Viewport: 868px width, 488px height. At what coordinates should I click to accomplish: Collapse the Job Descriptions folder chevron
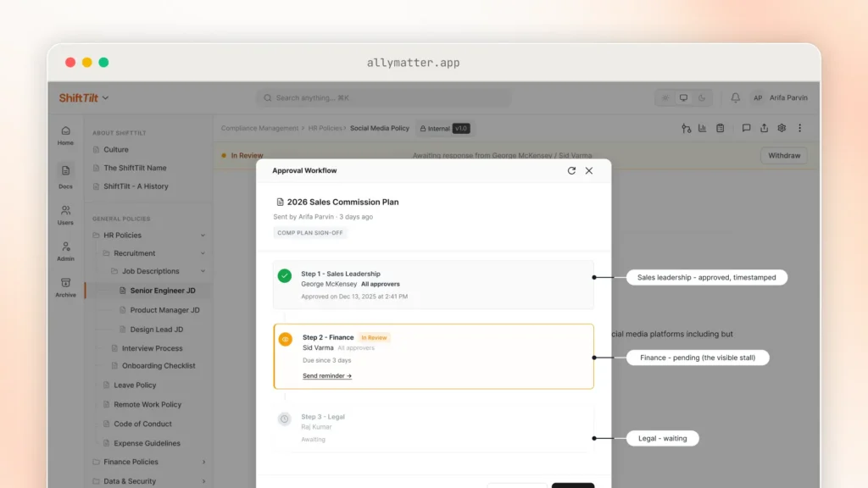coord(203,271)
